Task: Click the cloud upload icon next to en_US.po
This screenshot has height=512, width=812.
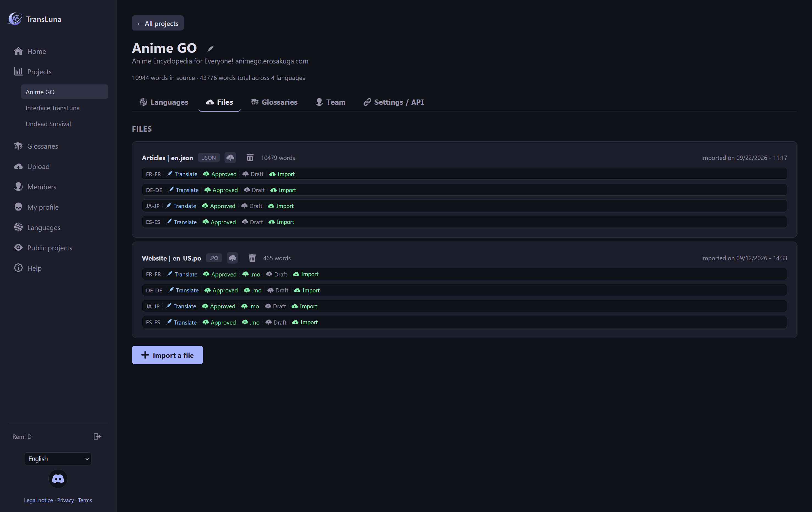Action: coord(232,258)
